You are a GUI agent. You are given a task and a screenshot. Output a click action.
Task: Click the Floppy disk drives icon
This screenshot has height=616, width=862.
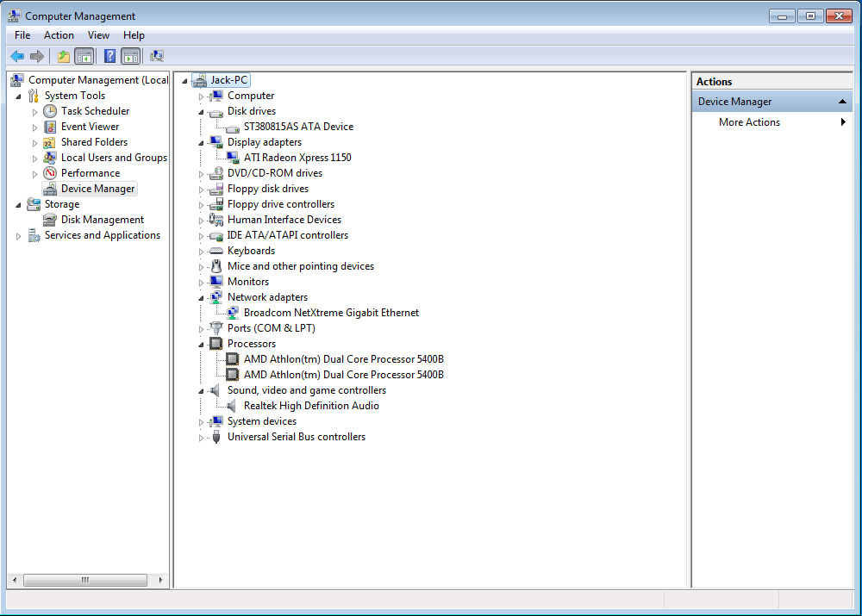(216, 189)
